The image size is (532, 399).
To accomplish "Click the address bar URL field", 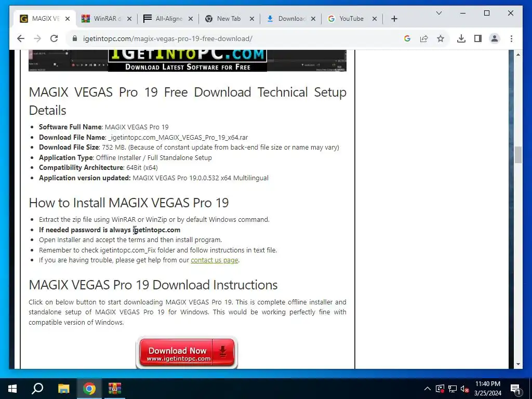I will (168, 38).
